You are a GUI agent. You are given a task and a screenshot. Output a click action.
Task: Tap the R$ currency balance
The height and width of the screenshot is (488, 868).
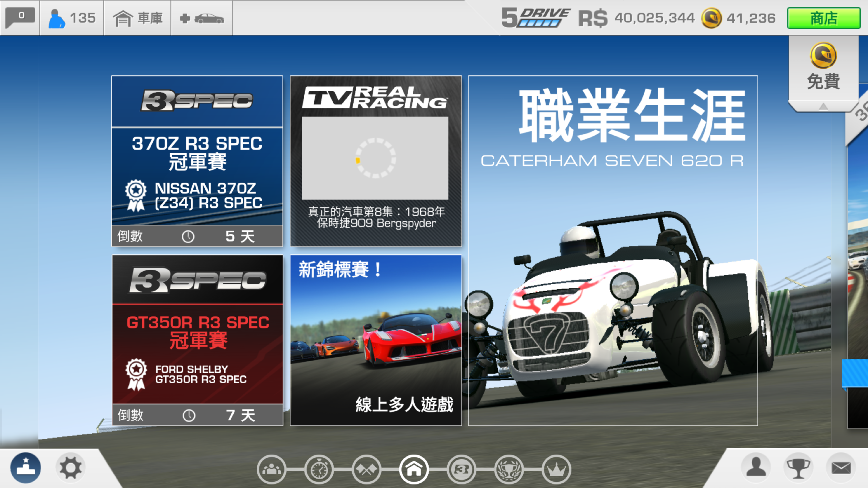point(636,18)
